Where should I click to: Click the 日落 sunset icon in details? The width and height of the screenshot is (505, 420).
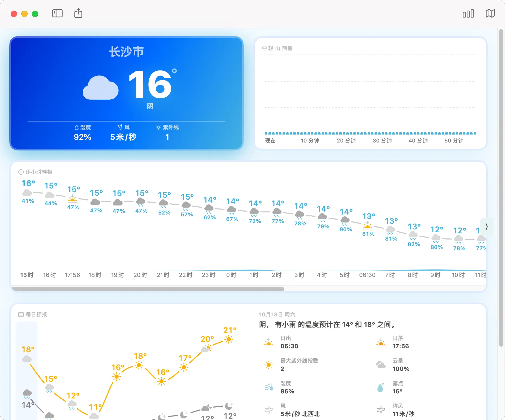point(381,342)
